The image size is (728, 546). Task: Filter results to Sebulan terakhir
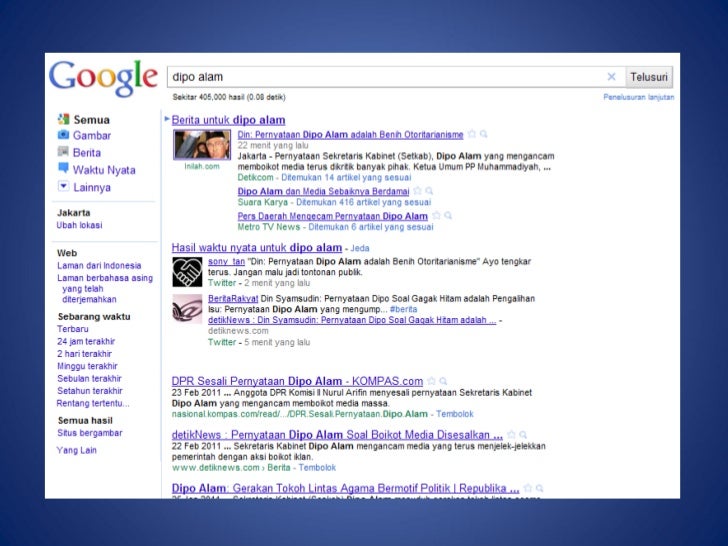[89, 378]
